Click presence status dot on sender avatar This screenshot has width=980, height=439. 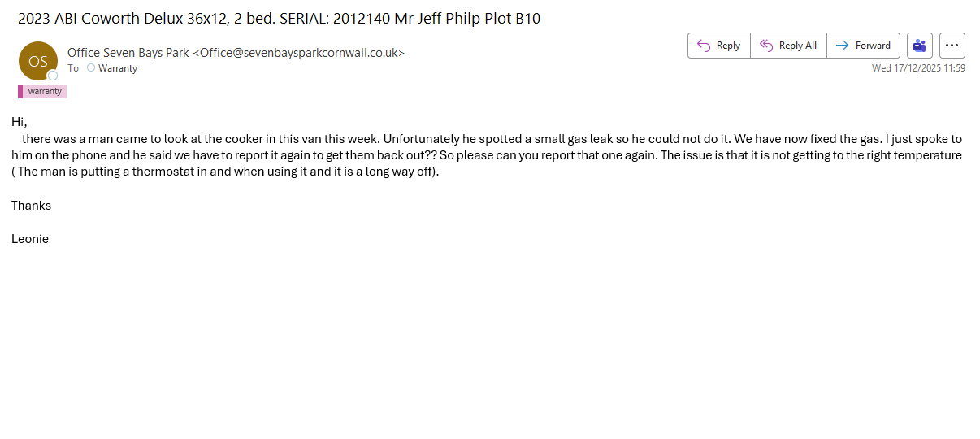coord(53,76)
